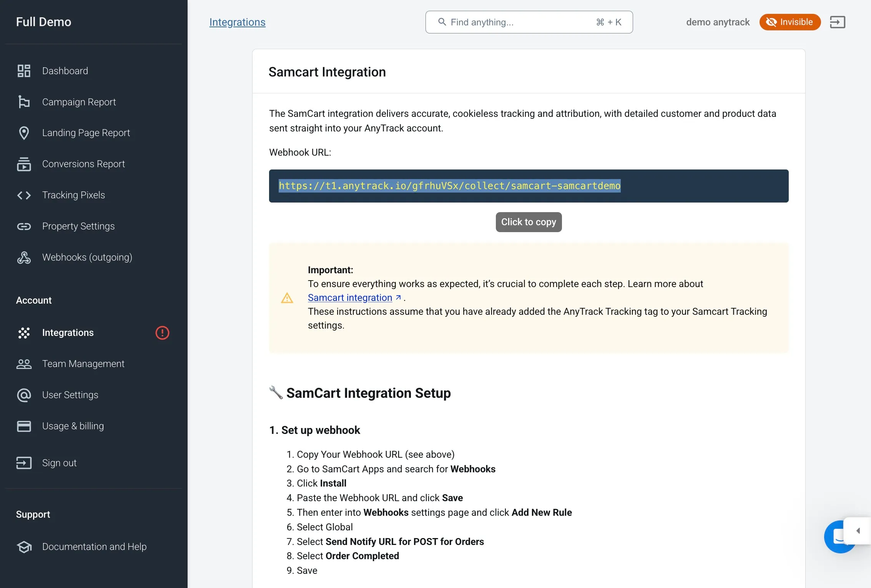Open Usage & billing
Screen dimensions: 871x588
73,426
